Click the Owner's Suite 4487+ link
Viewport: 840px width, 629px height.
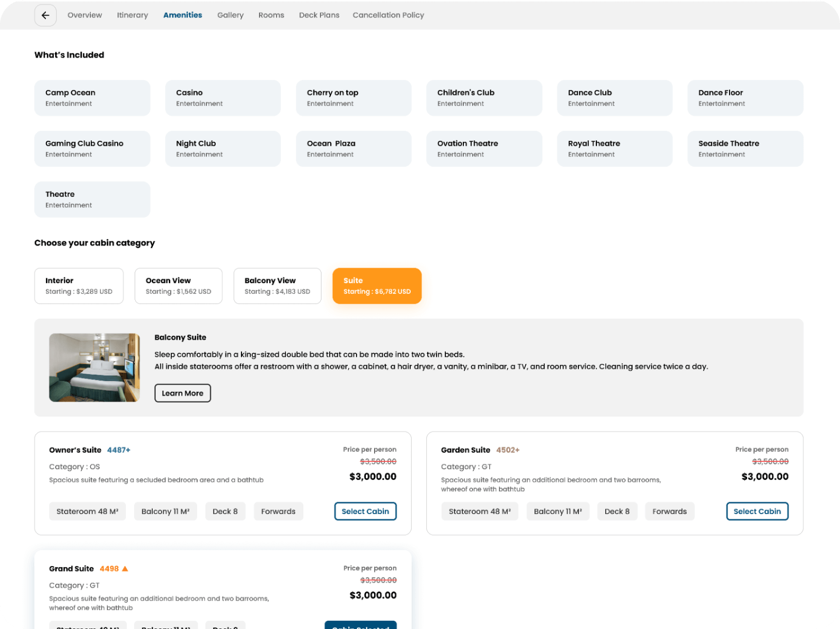coord(119,450)
